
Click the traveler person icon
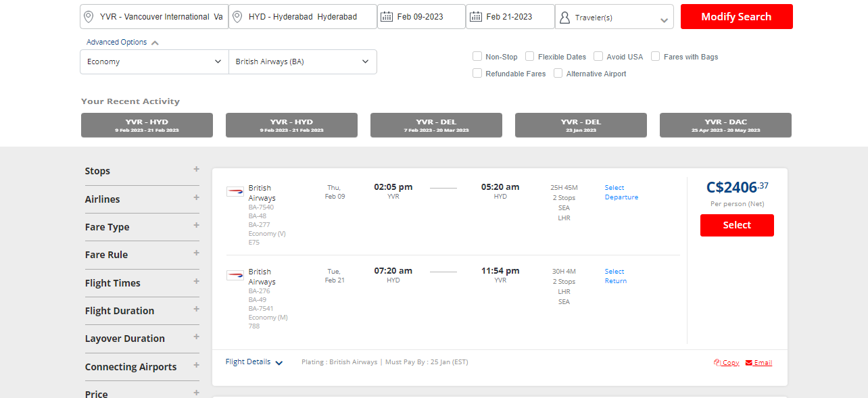(x=564, y=17)
